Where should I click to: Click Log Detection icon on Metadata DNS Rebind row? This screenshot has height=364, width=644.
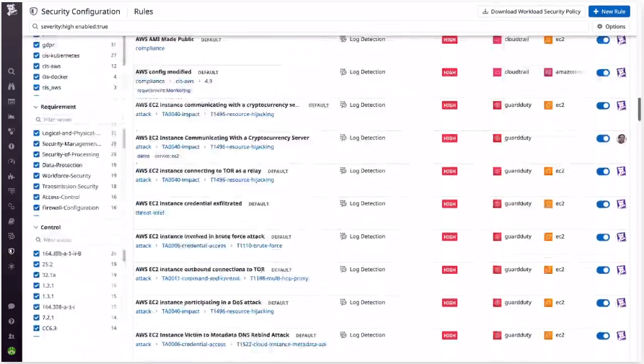343,335
